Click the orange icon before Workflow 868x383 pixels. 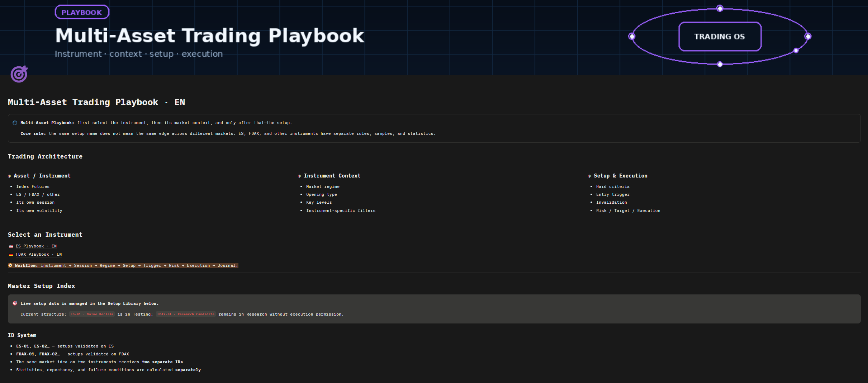pos(10,265)
